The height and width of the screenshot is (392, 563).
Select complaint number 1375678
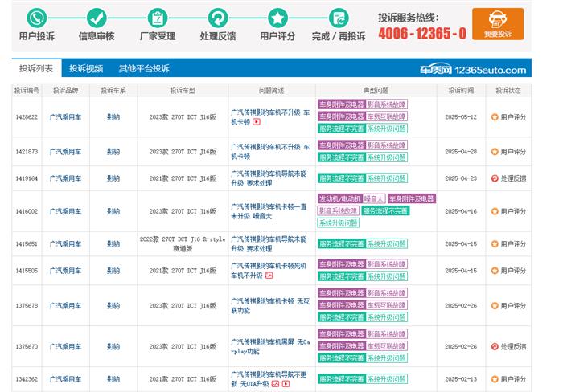point(27,305)
